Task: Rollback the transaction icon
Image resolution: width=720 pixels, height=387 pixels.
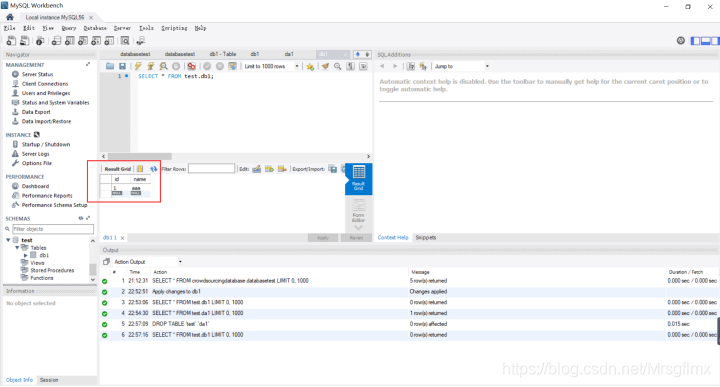Action: pos(220,66)
